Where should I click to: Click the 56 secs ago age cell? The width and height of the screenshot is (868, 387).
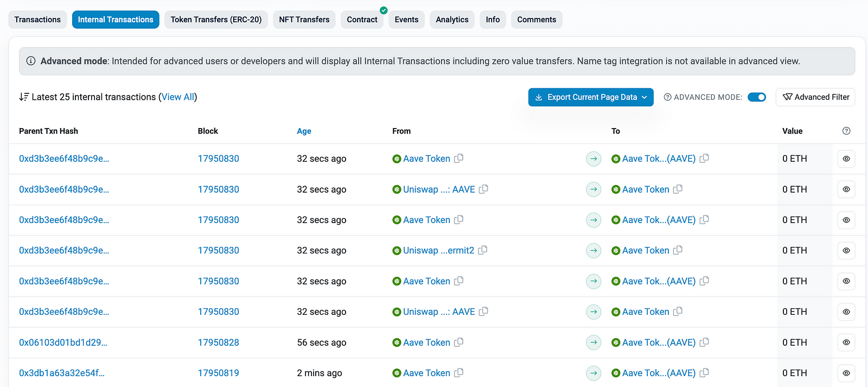point(321,342)
